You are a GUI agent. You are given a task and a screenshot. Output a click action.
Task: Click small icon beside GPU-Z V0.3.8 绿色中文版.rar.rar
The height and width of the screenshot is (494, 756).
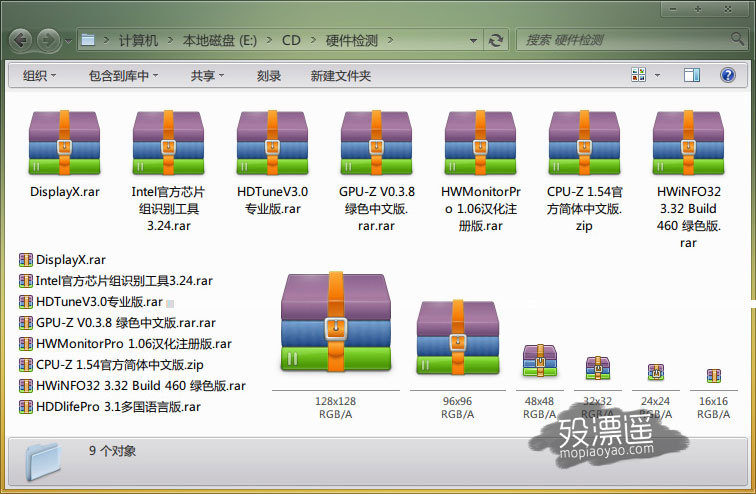26,322
